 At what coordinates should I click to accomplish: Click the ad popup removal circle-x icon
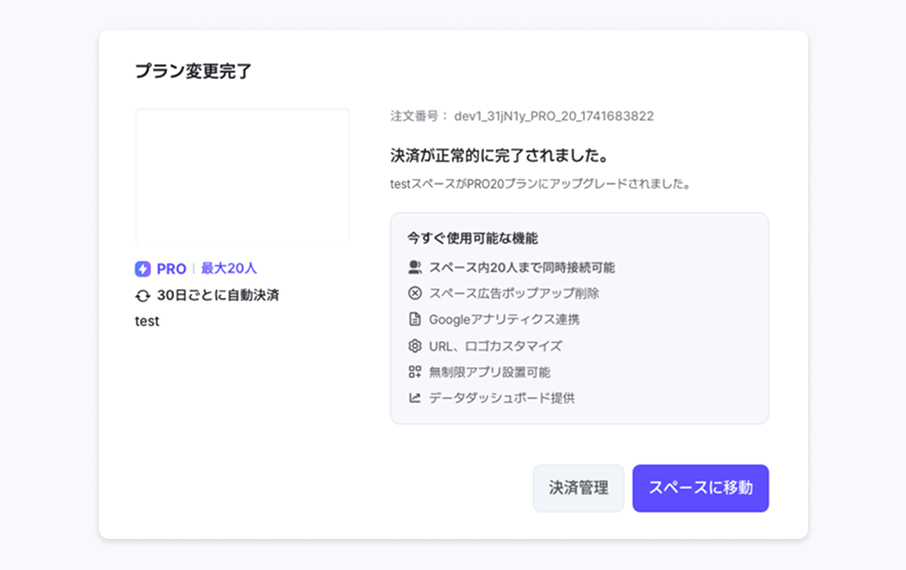click(x=415, y=294)
